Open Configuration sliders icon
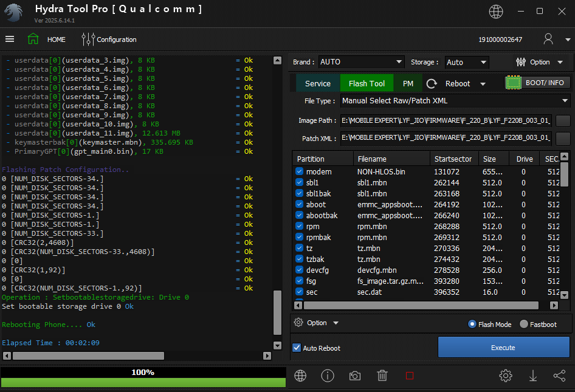 click(x=88, y=40)
